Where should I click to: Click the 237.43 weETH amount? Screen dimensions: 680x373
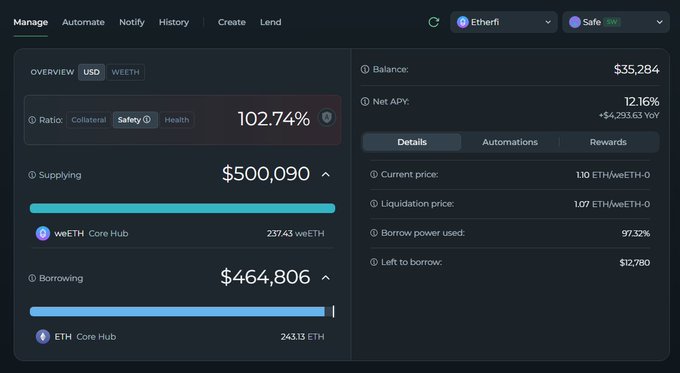point(295,233)
